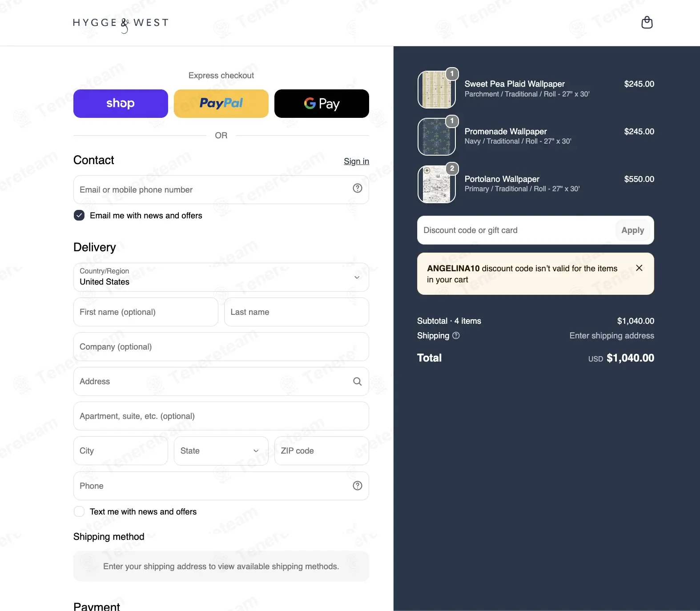Image resolution: width=700 pixels, height=611 pixels.
Task: Focus the Apartment, suite, etc. field
Action: (221, 416)
